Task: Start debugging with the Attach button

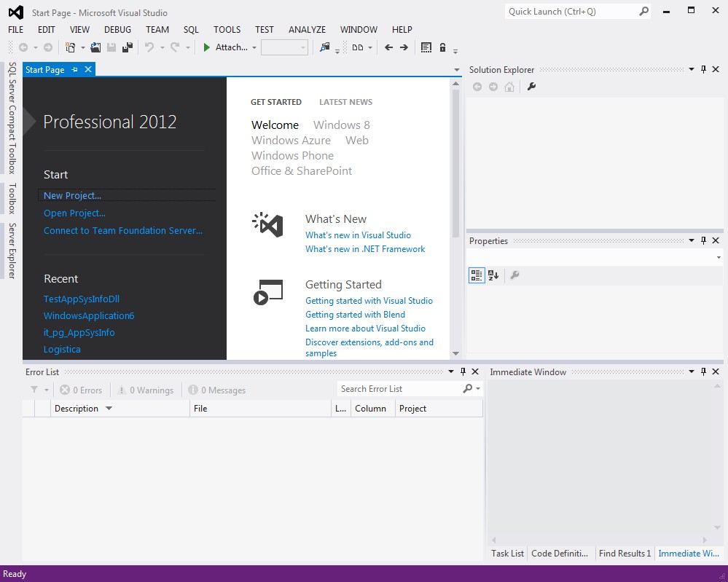Action: [x=226, y=47]
